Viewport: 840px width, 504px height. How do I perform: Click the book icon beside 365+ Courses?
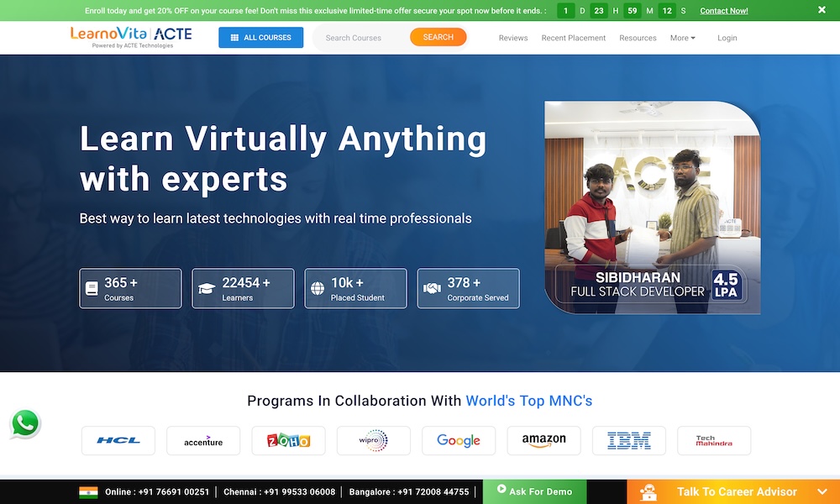[x=92, y=289]
